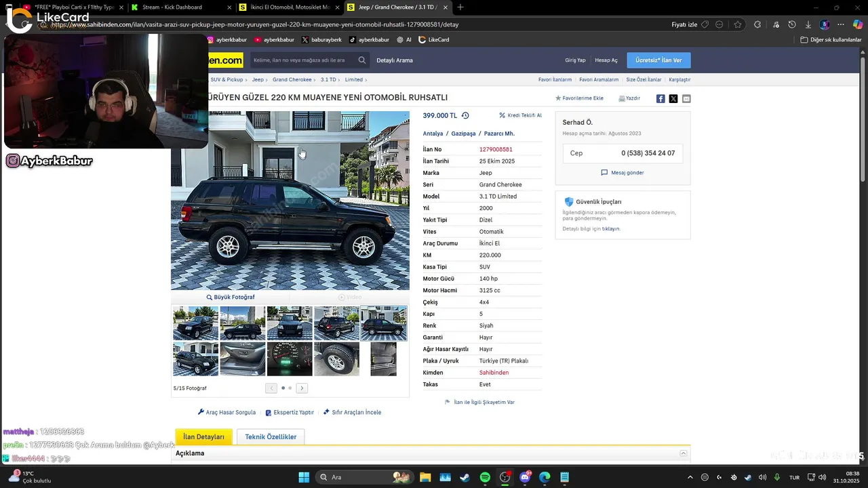868x488 pixels.
Task: Click Sıfır Araçları İncele link
Action: pyautogui.click(x=352, y=412)
